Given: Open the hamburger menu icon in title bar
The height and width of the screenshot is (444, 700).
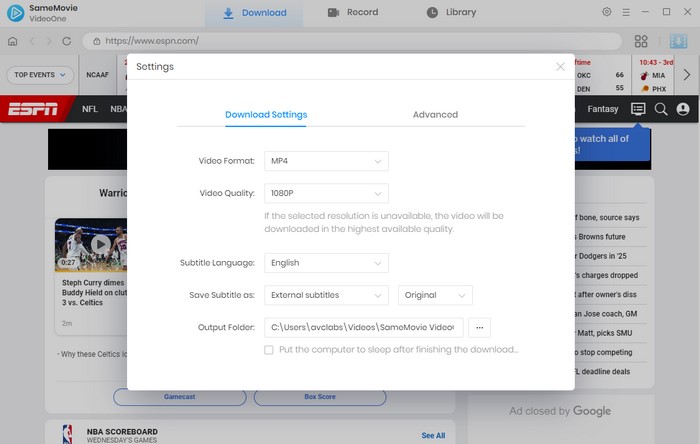Looking at the screenshot, I should click(x=626, y=12).
